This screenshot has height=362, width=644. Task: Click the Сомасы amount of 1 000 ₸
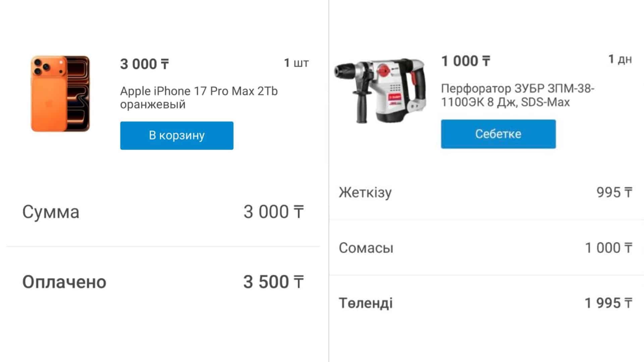coord(608,248)
